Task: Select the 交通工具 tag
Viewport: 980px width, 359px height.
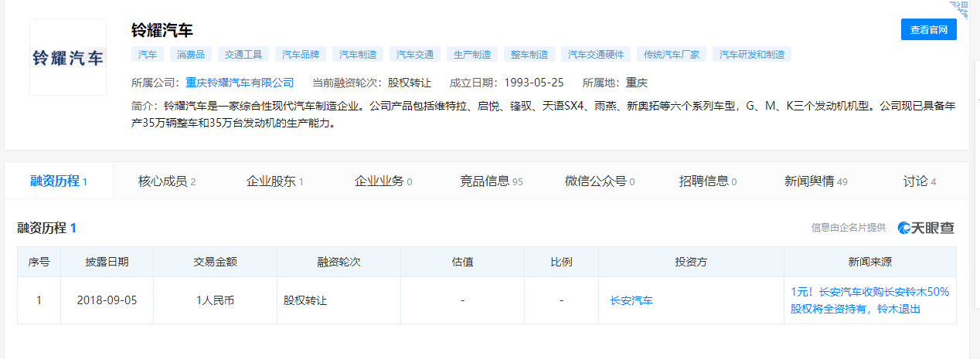Action: pyautogui.click(x=243, y=55)
